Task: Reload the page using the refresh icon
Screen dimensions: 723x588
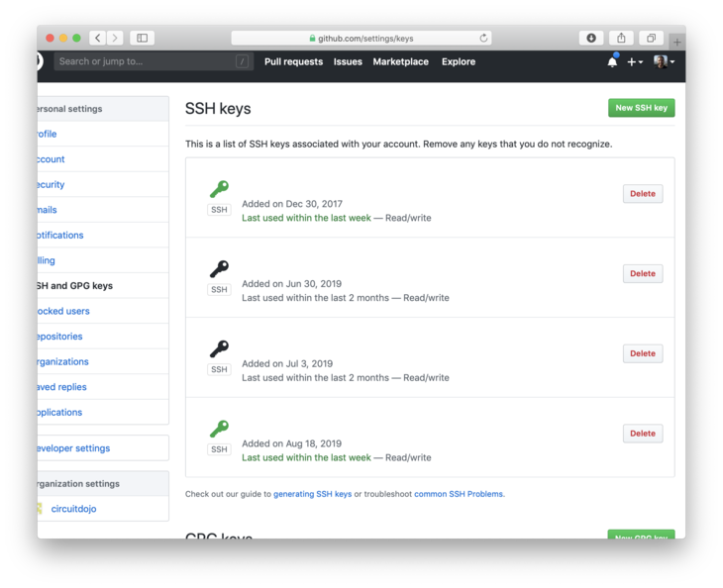Action: (x=483, y=38)
